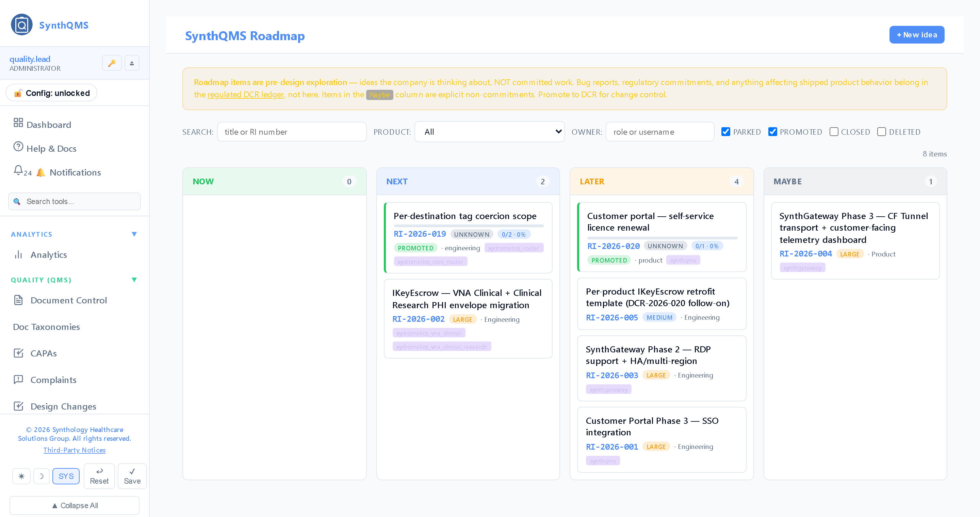This screenshot has height=517, width=980.
Task: Open the PRODUCT dropdown set to All
Action: pyautogui.click(x=489, y=132)
